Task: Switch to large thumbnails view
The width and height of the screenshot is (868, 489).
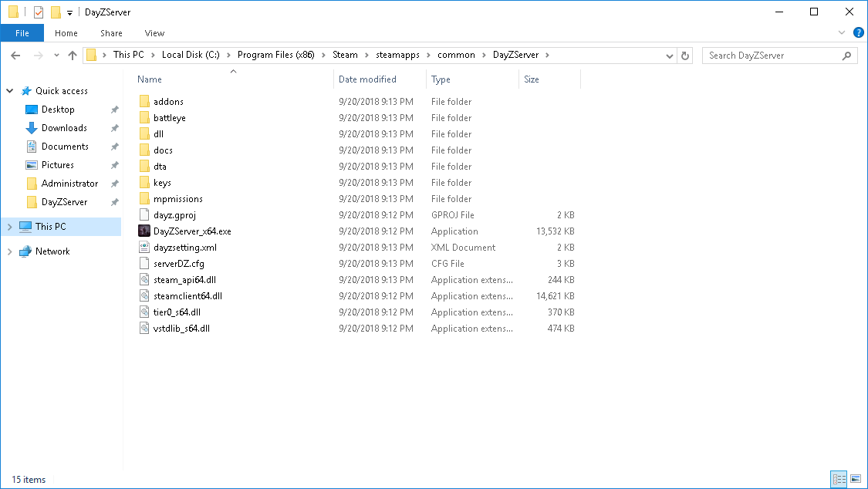Action: pos(856,479)
